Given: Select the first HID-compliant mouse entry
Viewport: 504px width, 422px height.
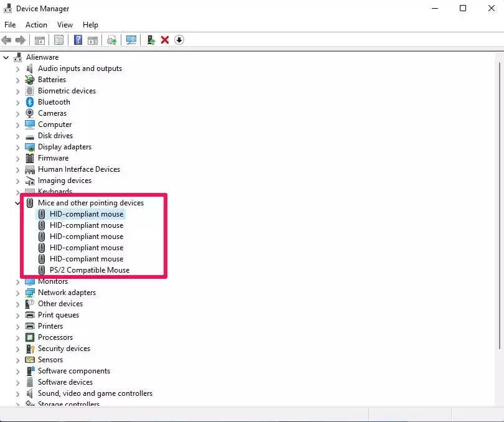Looking at the screenshot, I should tap(86, 214).
